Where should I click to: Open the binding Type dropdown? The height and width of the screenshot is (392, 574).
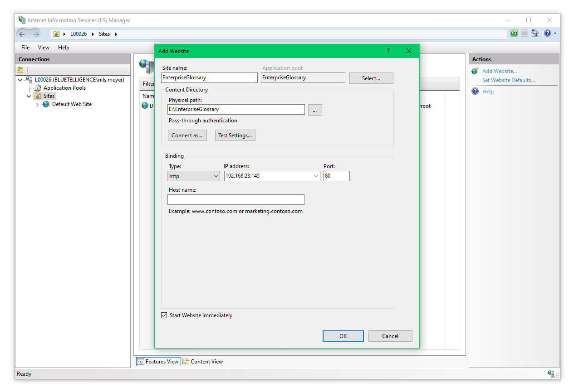pyautogui.click(x=194, y=176)
